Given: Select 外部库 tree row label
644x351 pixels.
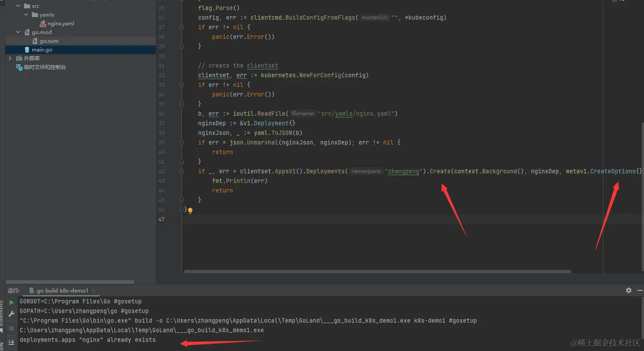Looking at the screenshot, I should [32, 58].
